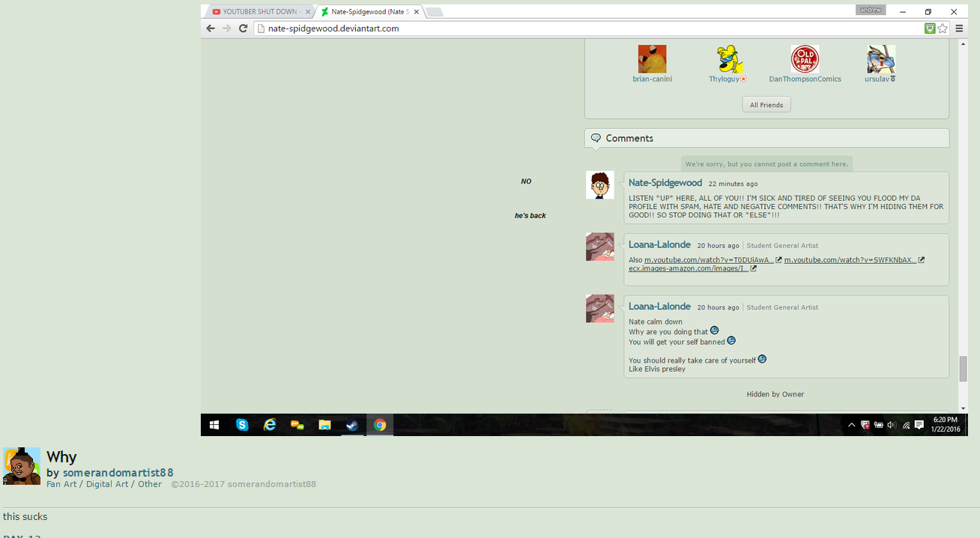980x538 pixels.
Task: Open DanThompsonComics avatar
Action: [x=805, y=59]
